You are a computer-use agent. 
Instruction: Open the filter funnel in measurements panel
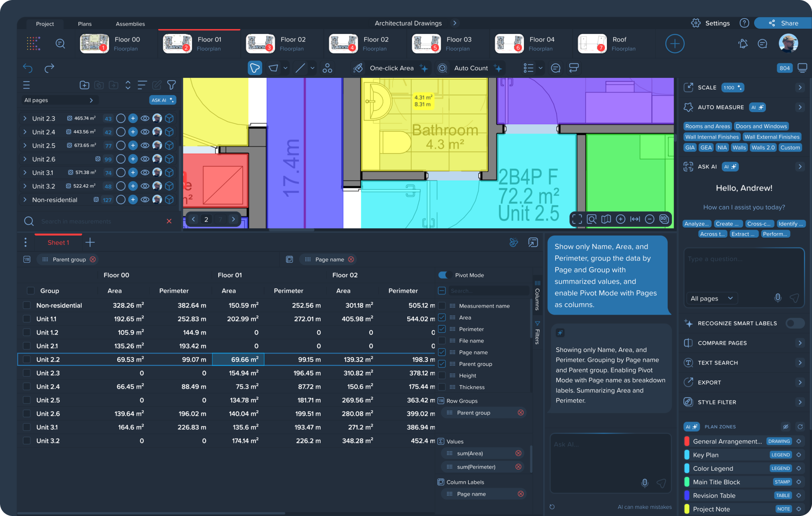(x=171, y=85)
